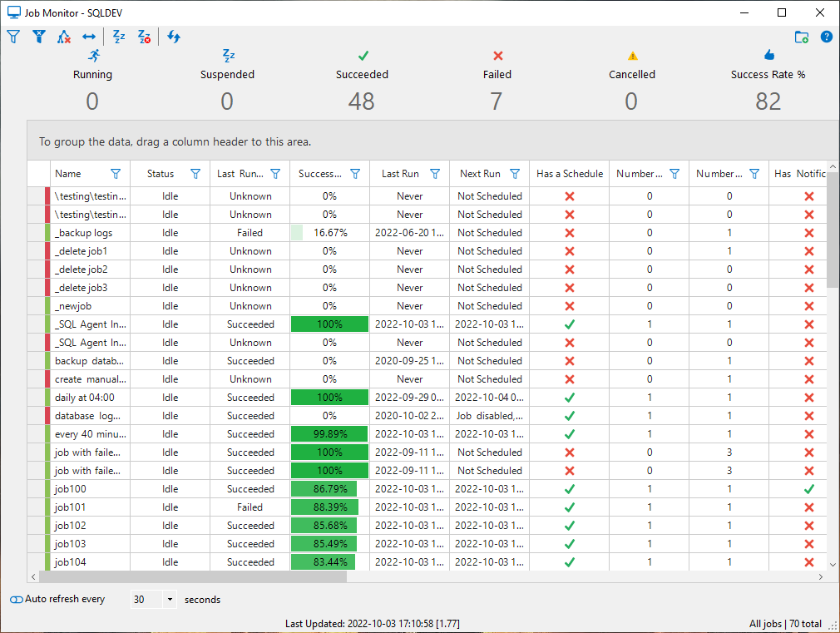840x633 pixels.
Task: Open the refresh interval seconds dropdown
Action: coord(170,600)
